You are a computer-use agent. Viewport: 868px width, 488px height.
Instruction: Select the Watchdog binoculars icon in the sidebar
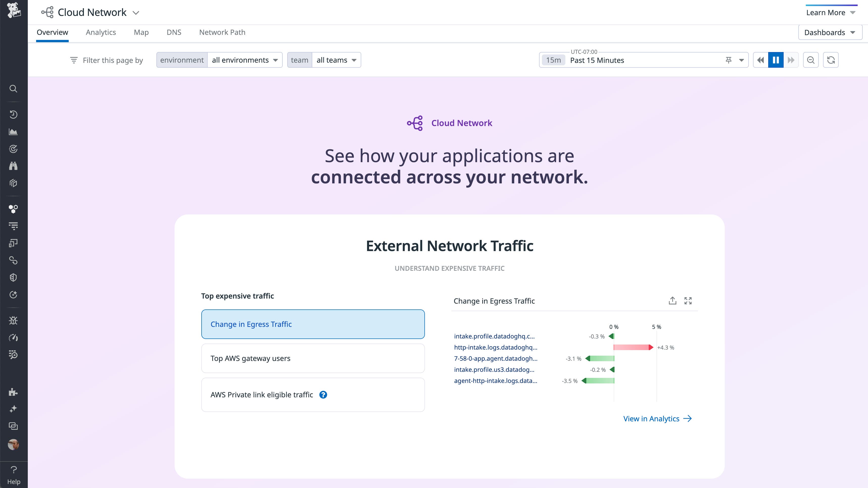coord(13,166)
